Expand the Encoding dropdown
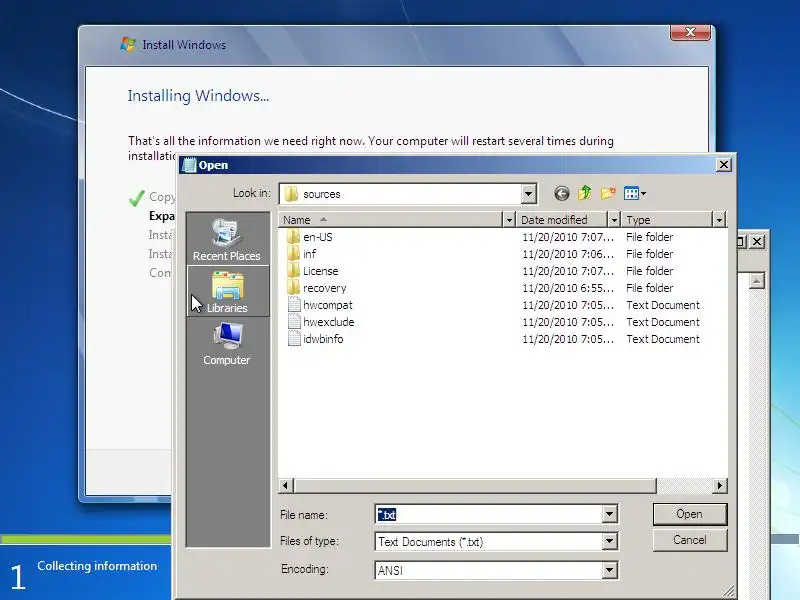Viewport: 800px width, 600px height. pyautogui.click(x=609, y=570)
